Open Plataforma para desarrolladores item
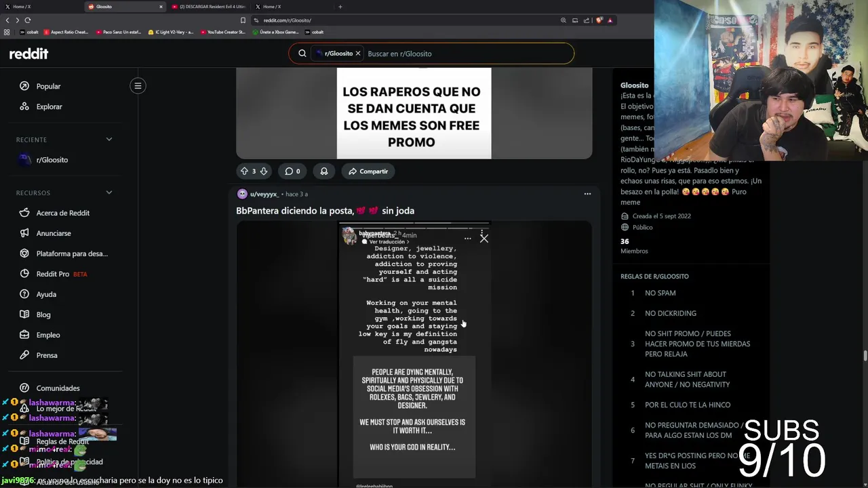 click(72, 253)
